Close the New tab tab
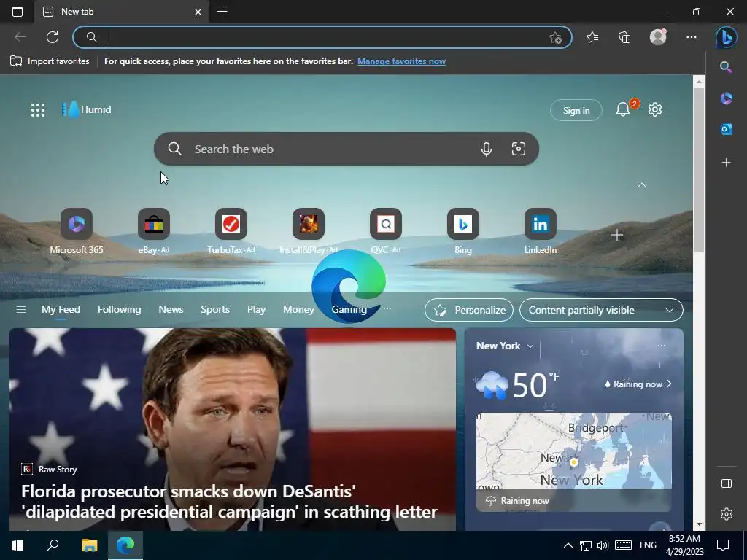747x560 pixels. pos(198,12)
